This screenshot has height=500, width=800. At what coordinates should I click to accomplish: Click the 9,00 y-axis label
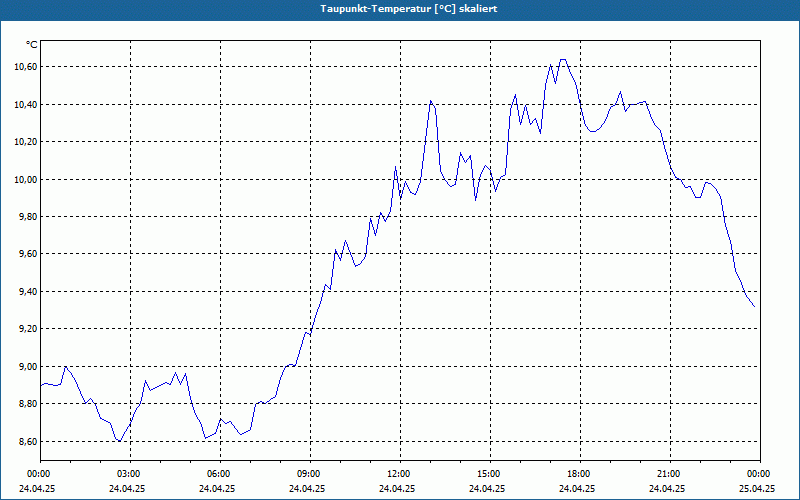pos(28,367)
